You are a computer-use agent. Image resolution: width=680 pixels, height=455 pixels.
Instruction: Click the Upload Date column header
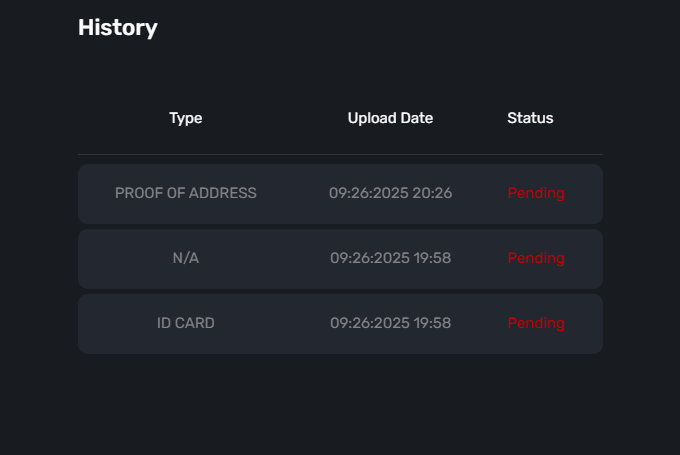point(390,118)
